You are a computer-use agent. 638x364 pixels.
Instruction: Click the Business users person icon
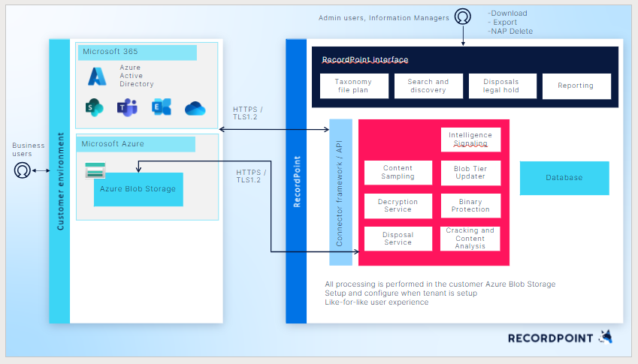point(23,170)
